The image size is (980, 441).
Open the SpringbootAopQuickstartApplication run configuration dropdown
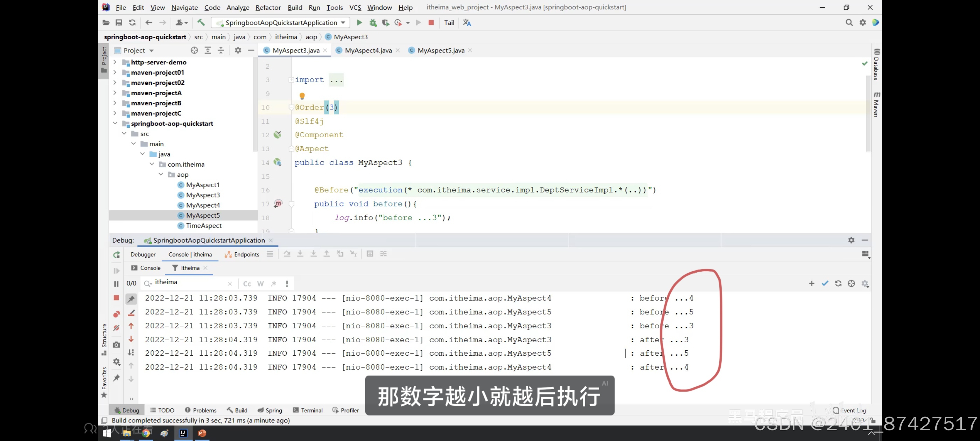click(x=281, y=22)
